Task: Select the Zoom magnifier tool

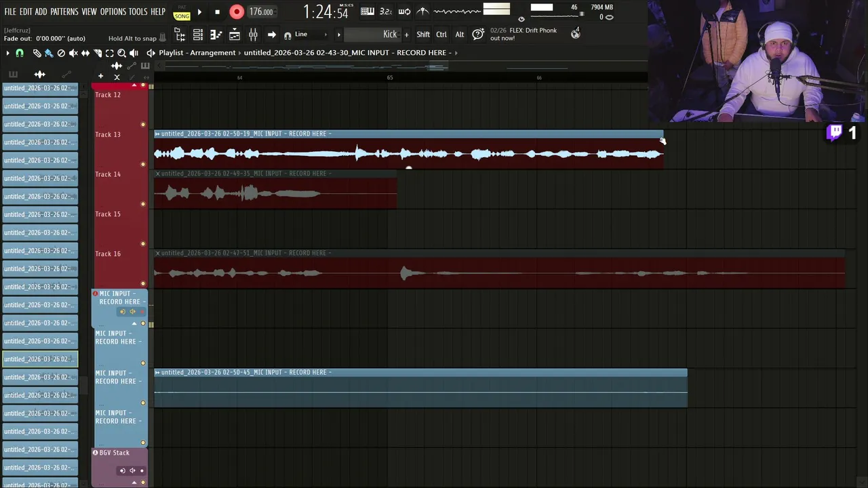Action: (x=121, y=53)
